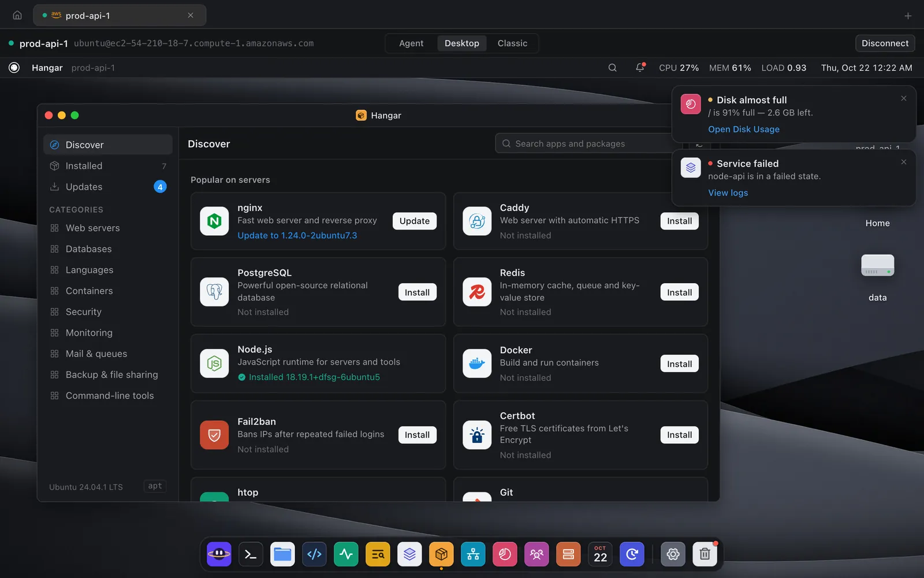This screenshot has height=578, width=924.
Task: Open the calendar dock icon showing Oct 22
Action: click(x=600, y=554)
